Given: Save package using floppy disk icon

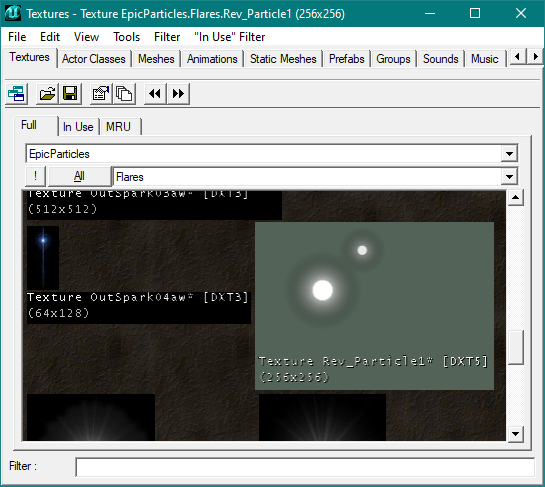Looking at the screenshot, I should 70,94.
